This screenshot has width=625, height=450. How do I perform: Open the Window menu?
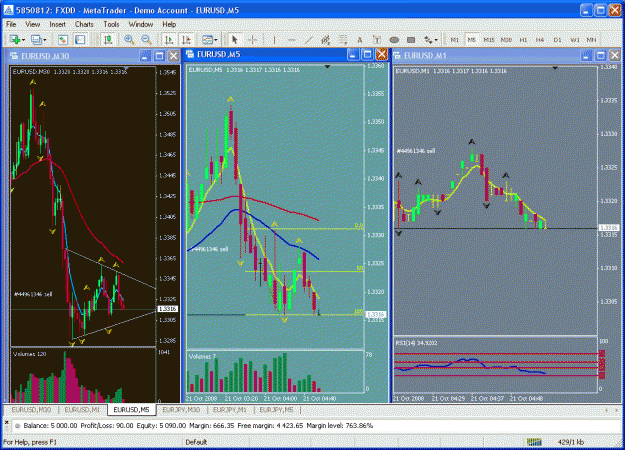point(141,24)
